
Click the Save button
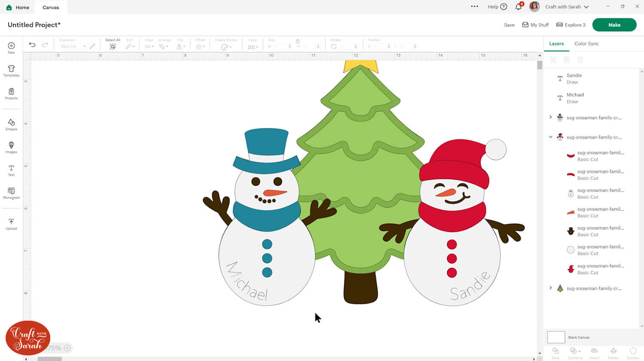[x=509, y=25]
